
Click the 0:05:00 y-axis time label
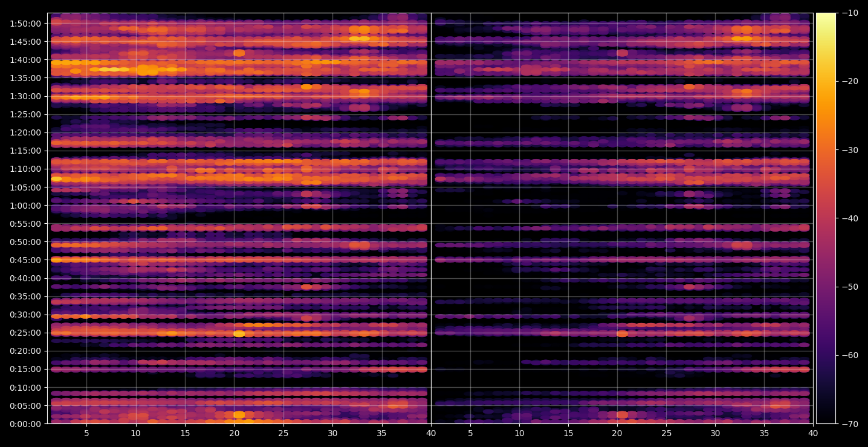click(x=25, y=405)
